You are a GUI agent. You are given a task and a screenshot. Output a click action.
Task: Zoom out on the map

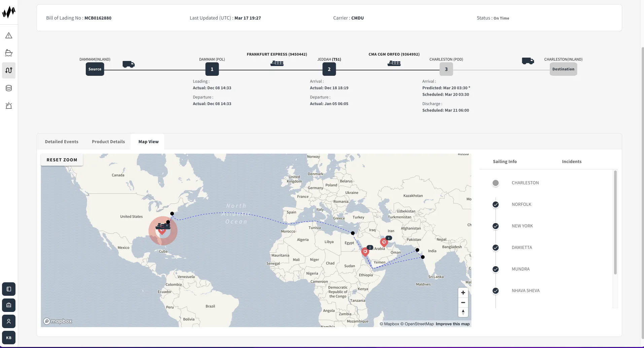tap(463, 303)
